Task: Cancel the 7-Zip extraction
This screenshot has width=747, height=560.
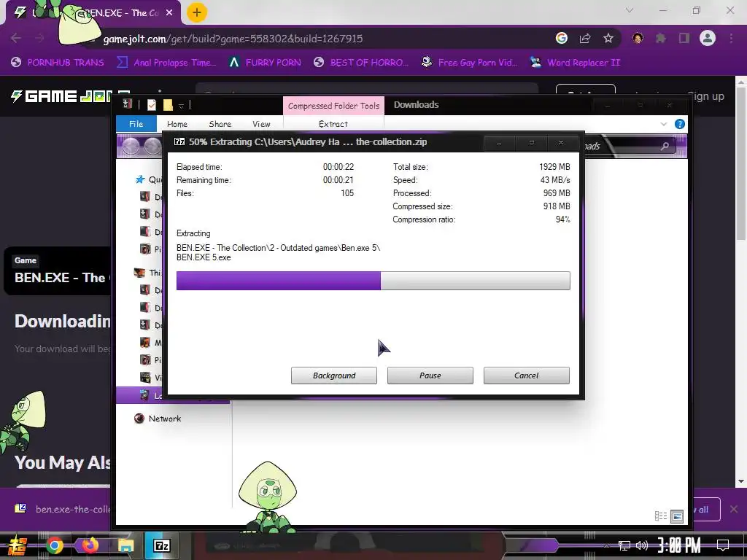Action: pos(527,376)
